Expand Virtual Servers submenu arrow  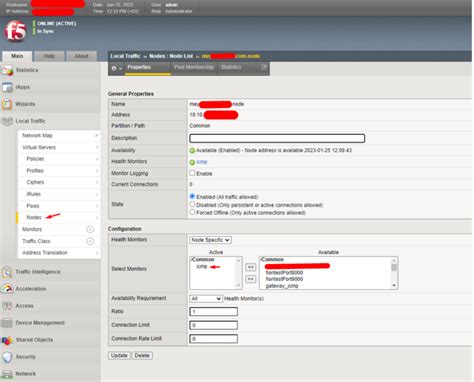[x=97, y=147]
